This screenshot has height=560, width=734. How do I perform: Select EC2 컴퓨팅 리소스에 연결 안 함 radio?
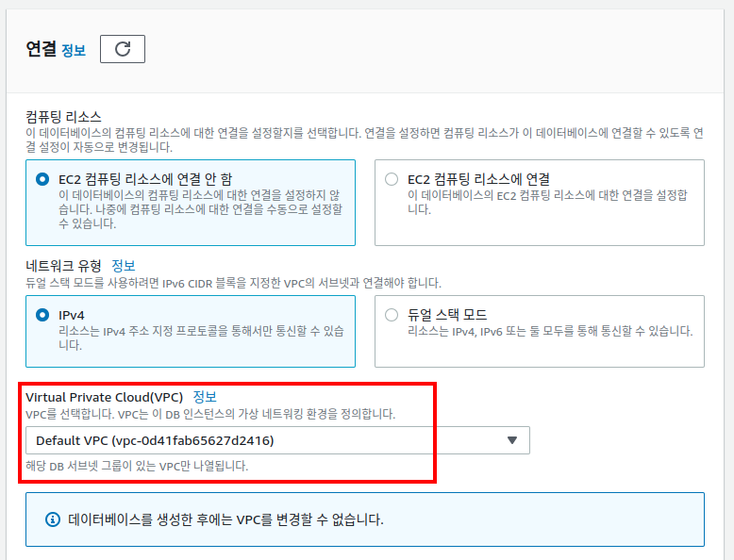click(42, 179)
